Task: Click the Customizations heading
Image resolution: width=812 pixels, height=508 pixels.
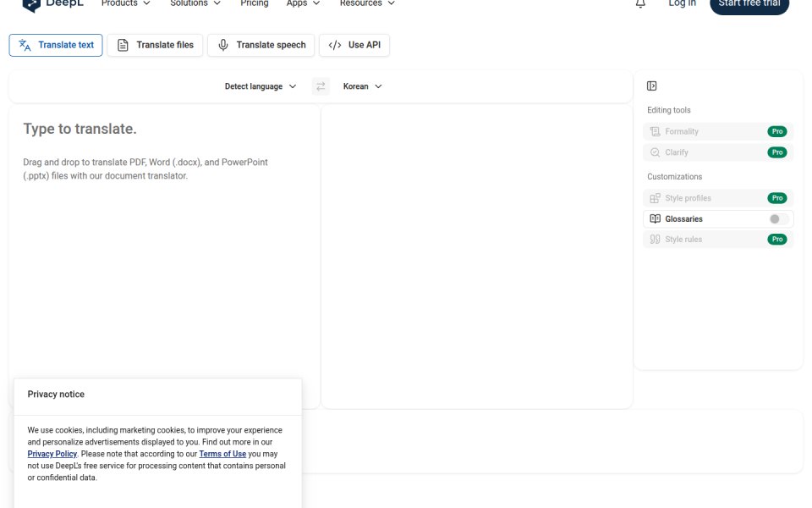Action: (x=674, y=177)
